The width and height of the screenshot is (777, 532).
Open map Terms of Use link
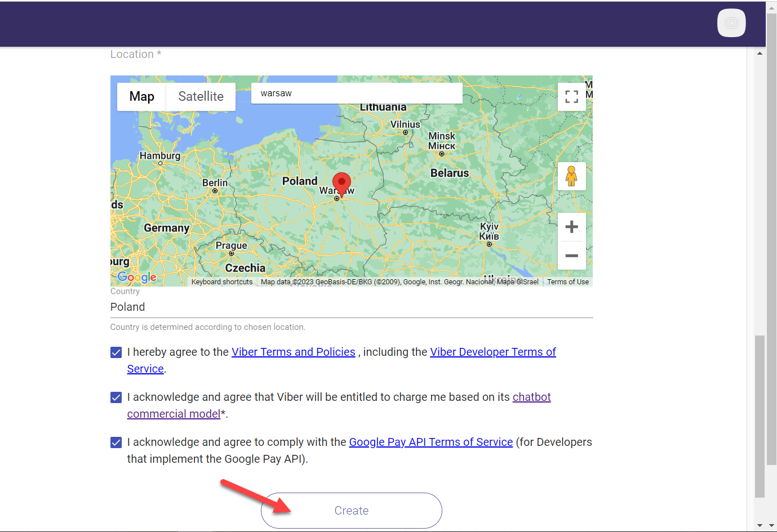click(568, 282)
